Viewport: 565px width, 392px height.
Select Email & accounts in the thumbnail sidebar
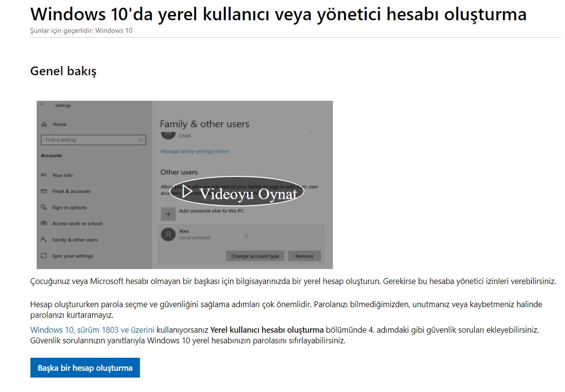(x=71, y=191)
